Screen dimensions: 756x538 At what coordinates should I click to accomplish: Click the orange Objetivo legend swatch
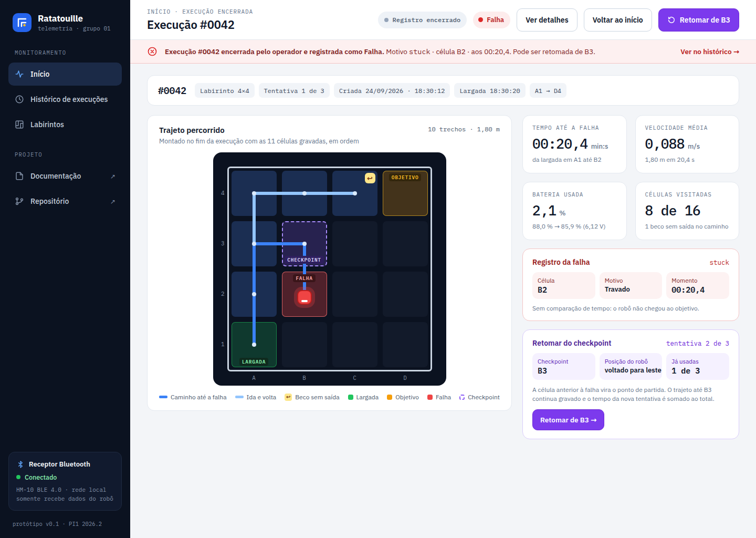tap(390, 397)
